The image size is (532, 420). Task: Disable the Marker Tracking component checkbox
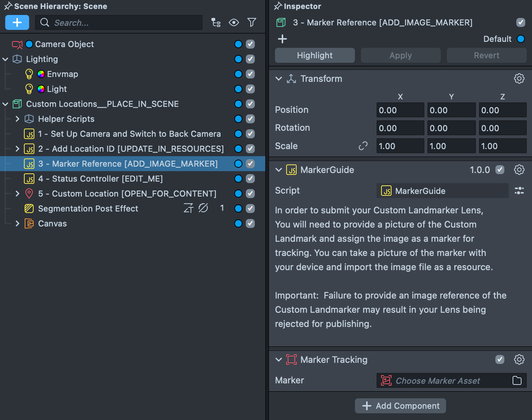tap(499, 359)
